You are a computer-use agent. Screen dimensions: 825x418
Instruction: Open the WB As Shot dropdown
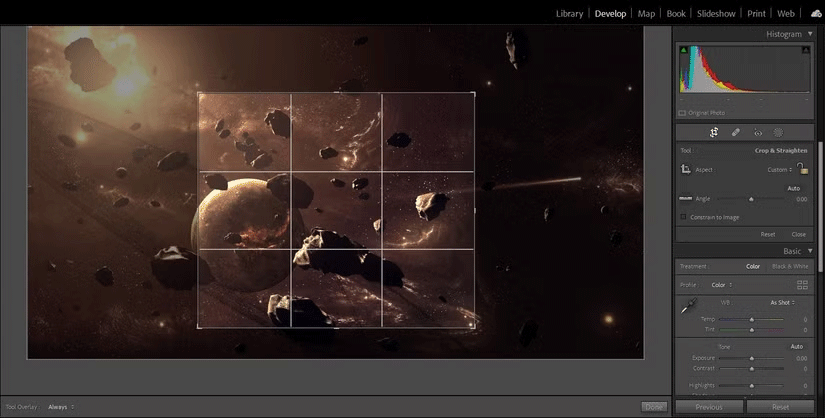coord(783,303)
